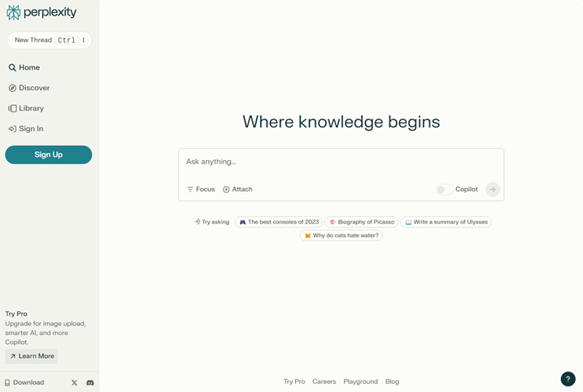Screen dimensions: 583x392
Task: Click the Ask anything input field
Action: click(341, 162)
